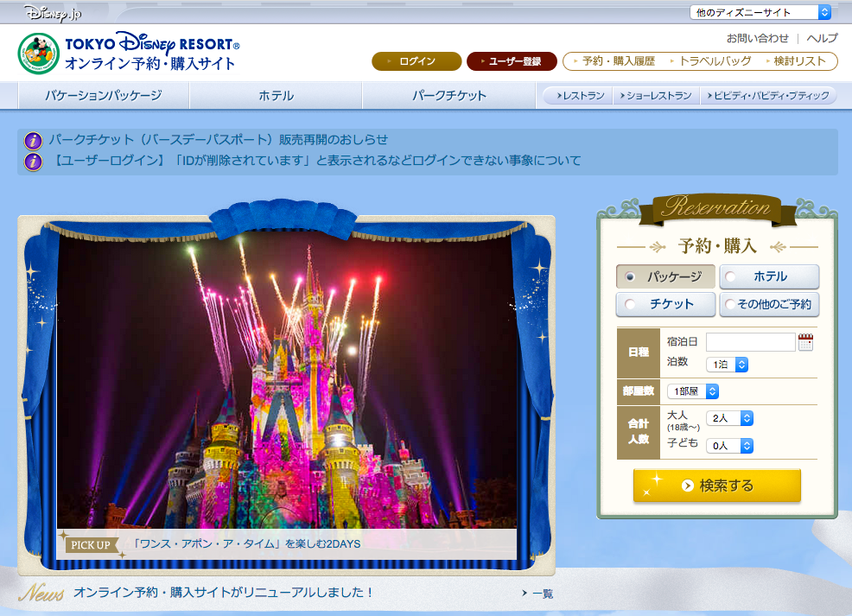The height and width of the screenshot is (616, 852).
Task: Open ワンス・アポン・ア・タイム 2DAYS pickup link
Action: 246,543
